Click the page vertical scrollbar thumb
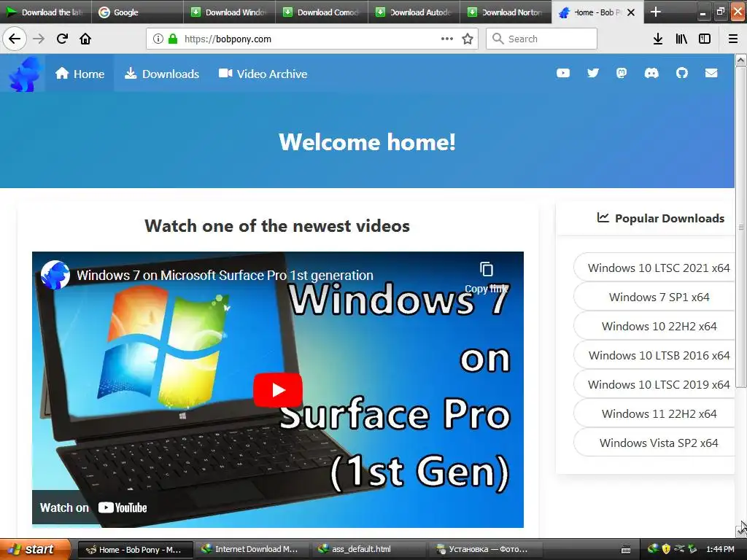The width and height of the screenshot is (747, 560). [x=741, y=227]
